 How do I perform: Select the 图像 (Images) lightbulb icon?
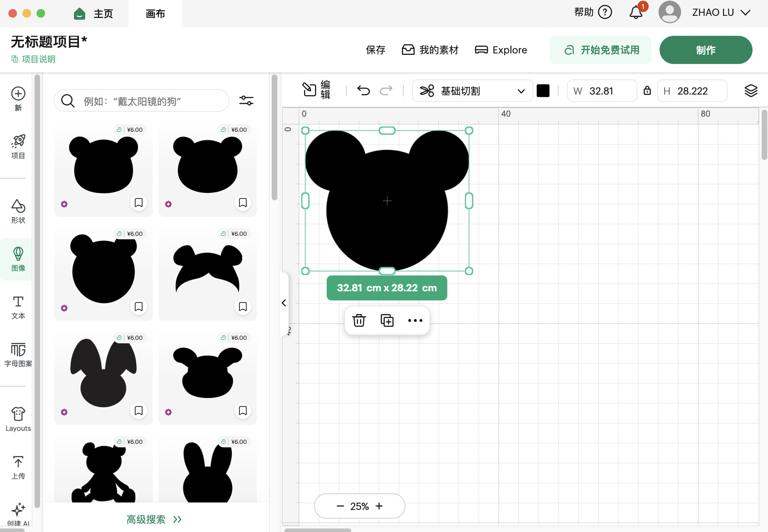(18, 254)
